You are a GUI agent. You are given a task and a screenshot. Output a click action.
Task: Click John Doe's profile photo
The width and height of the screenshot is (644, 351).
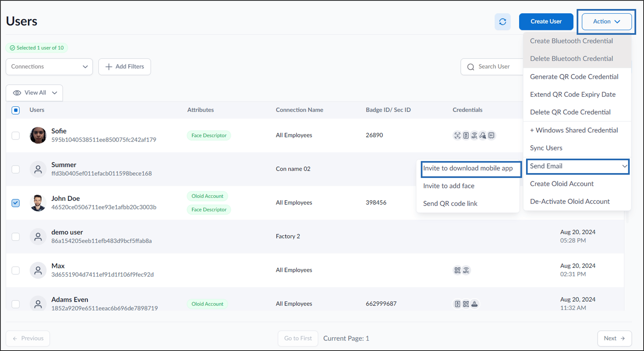tap(38, 203)
